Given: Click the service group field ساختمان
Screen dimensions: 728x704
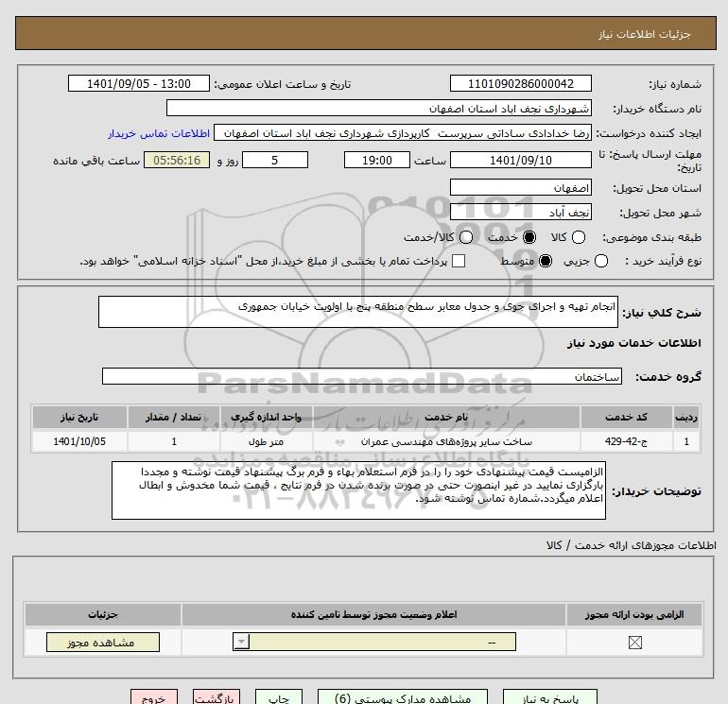Looking at the screenshot, I should pos(362,376).
